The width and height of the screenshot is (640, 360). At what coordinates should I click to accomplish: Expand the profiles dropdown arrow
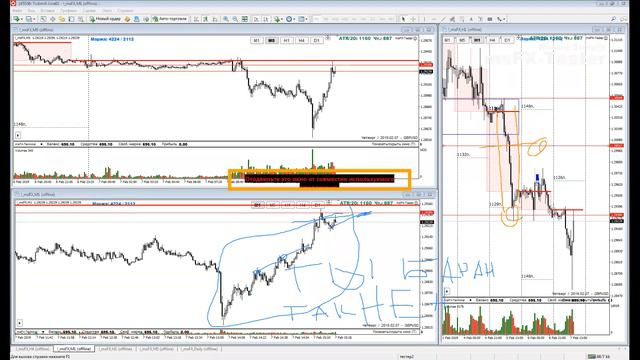click(x=35, y=19)
